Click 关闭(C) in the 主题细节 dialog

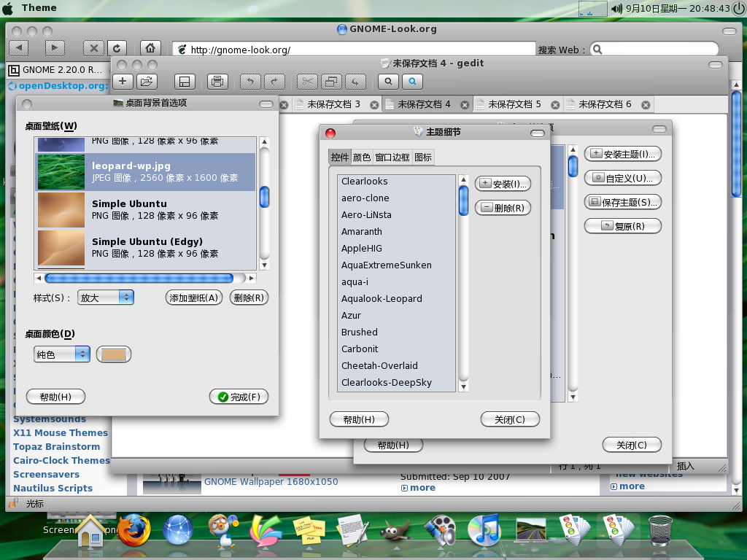(510, 419)
